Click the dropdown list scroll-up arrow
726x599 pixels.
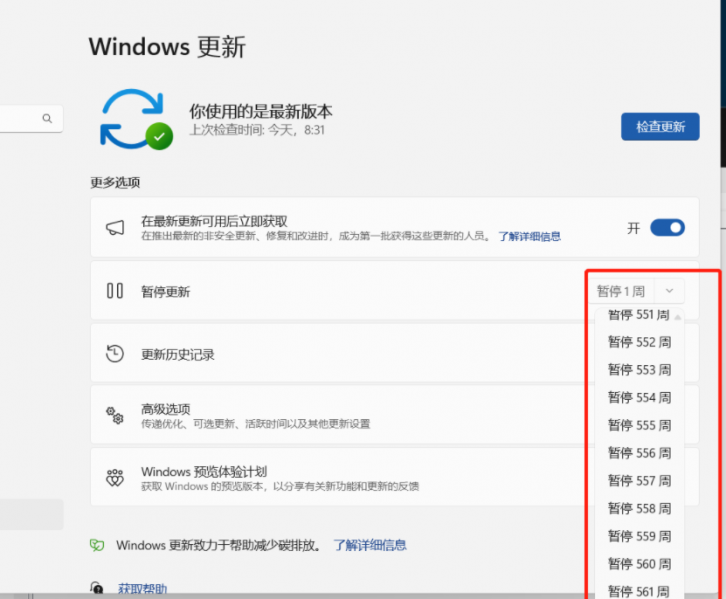pos(678,317)
